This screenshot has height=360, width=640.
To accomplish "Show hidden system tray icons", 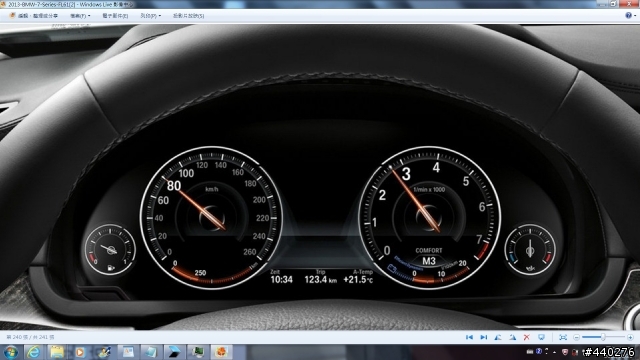I will coord(554,352).
